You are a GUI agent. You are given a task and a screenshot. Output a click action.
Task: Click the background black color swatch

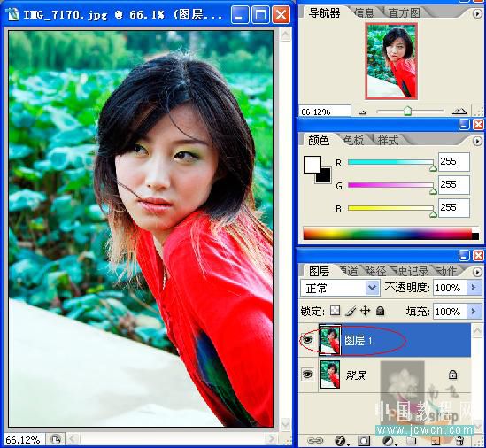[x=325, y=177]
